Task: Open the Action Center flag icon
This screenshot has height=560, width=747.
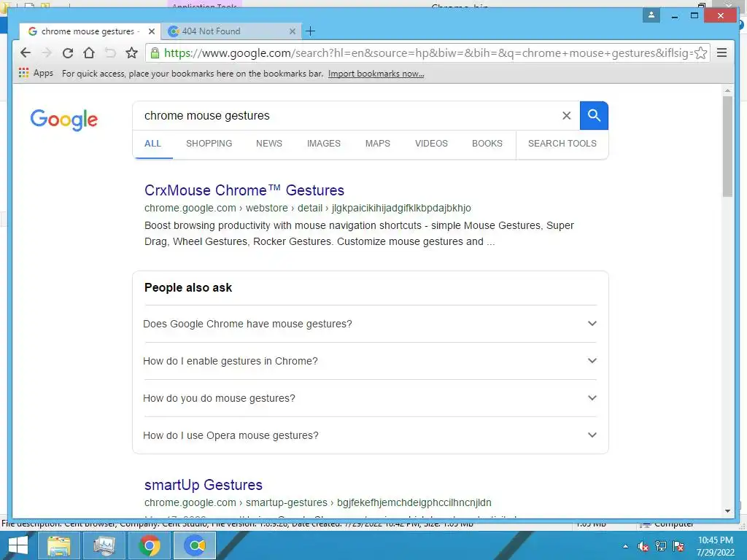Action: (x=678, y=546)
